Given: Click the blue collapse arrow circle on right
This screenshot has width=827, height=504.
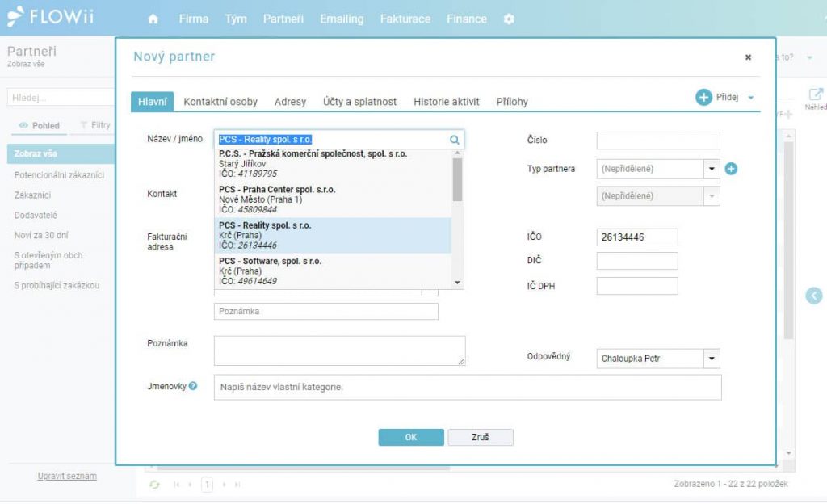Looking at the screenshot, I should tap(814, 296).
